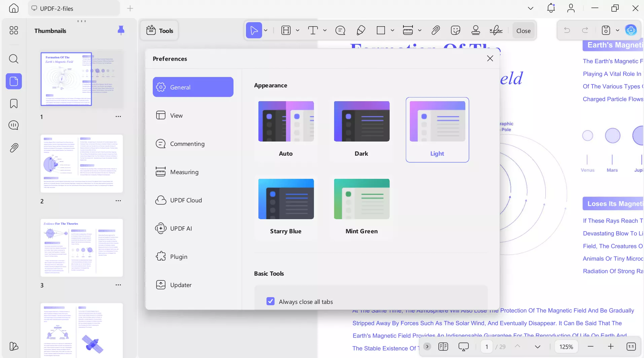Open the UPDF Cloud preferences section
Image resolution: width=644 pixels, height=358 pixels.
[x=186, y=200]
